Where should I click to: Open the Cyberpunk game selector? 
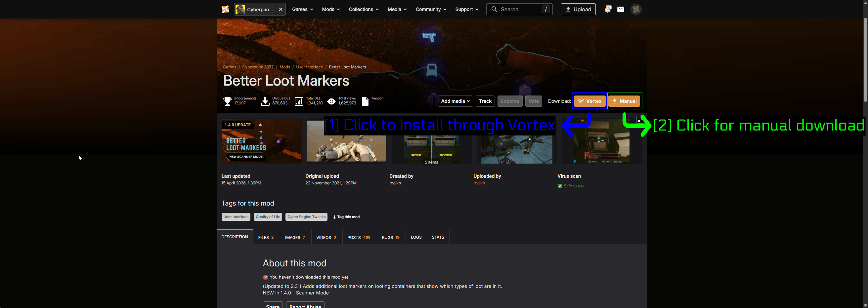click(255, 10)
